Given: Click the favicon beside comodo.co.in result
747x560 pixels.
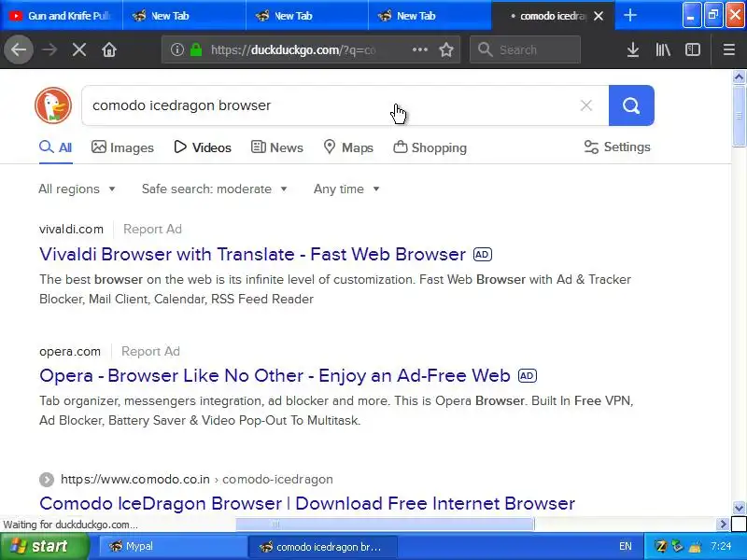Looking at the screenshot, I should (x=47, y=479).
